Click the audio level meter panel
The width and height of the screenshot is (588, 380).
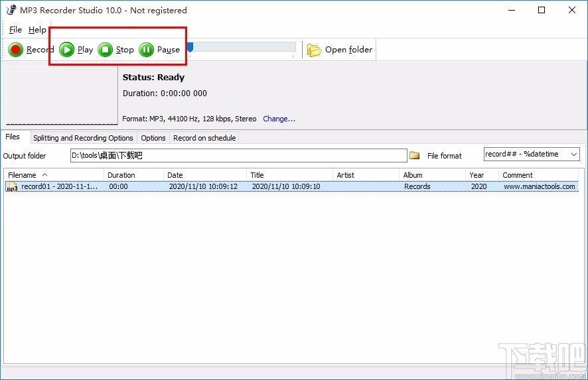62,96
